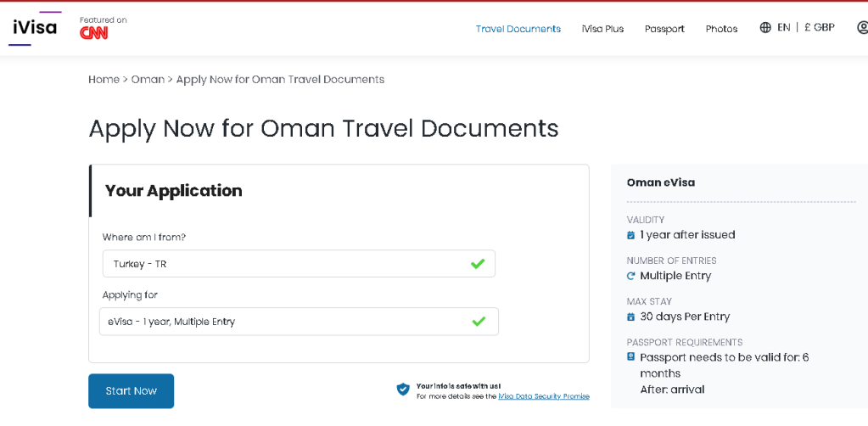The height and width of the screenshot is (426, 868).
Task: Click the iVisa logo
Action: (35, 28)
